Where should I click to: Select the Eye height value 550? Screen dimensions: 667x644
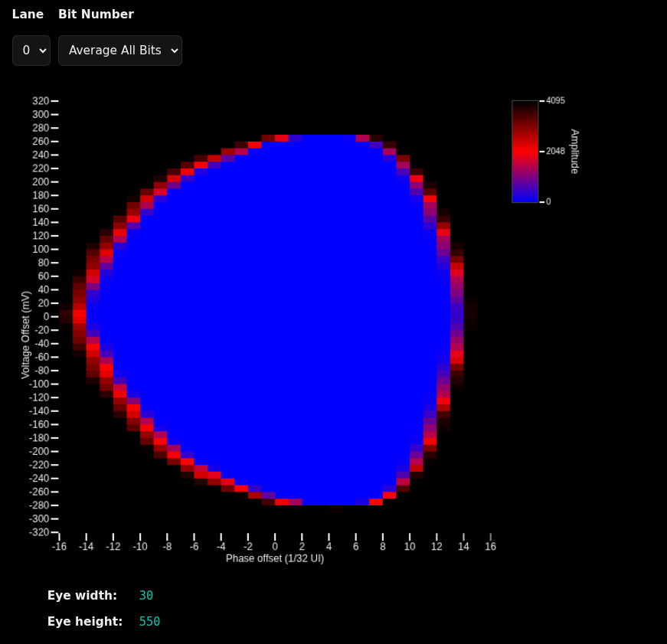[x=149, y=621]
